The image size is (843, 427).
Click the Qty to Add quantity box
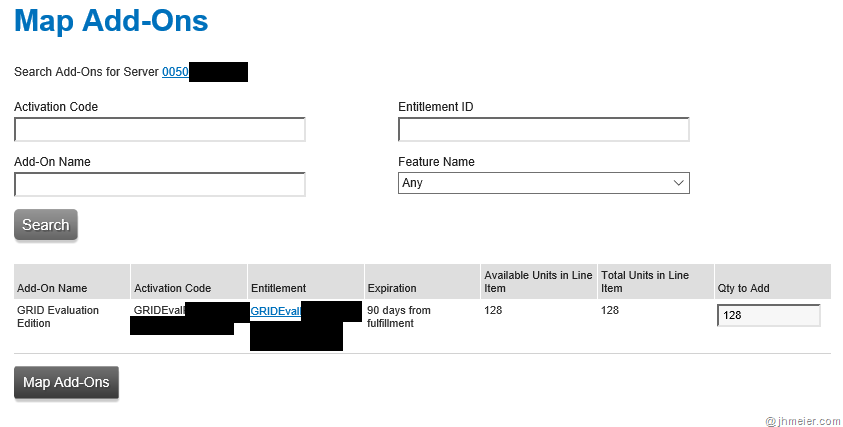pos(768,316)
